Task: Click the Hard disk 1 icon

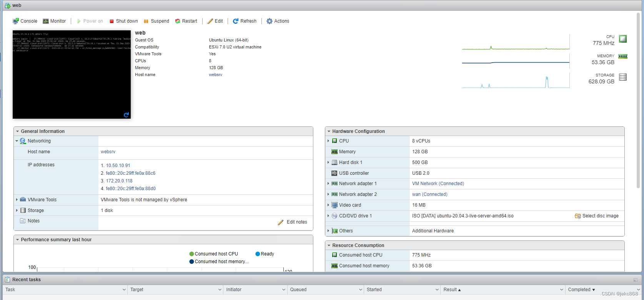Action: [334, 162]
